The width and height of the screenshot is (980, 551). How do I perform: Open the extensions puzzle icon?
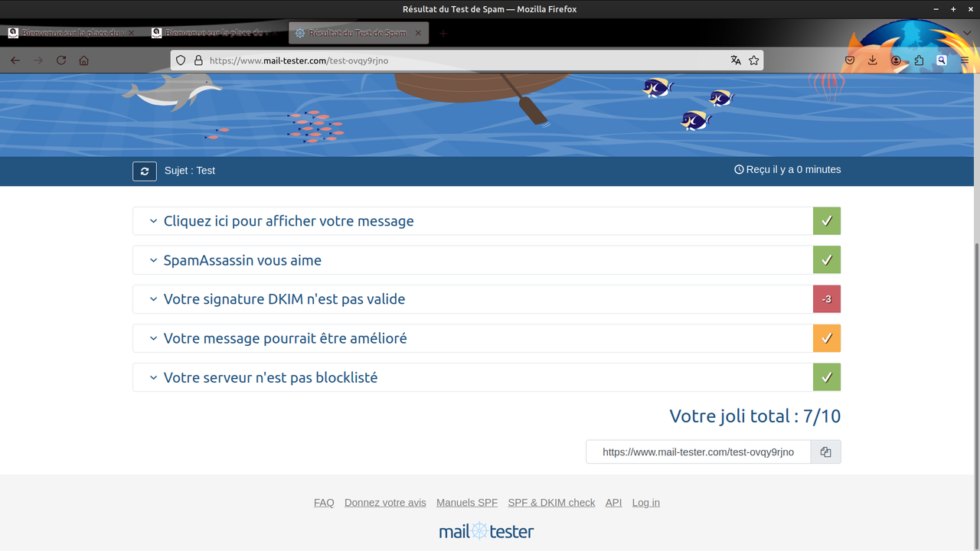919,60
